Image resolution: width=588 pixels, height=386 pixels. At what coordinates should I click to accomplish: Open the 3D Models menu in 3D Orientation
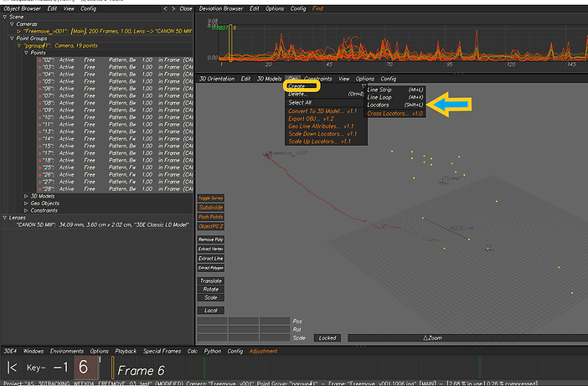click(x=269, y=79)
